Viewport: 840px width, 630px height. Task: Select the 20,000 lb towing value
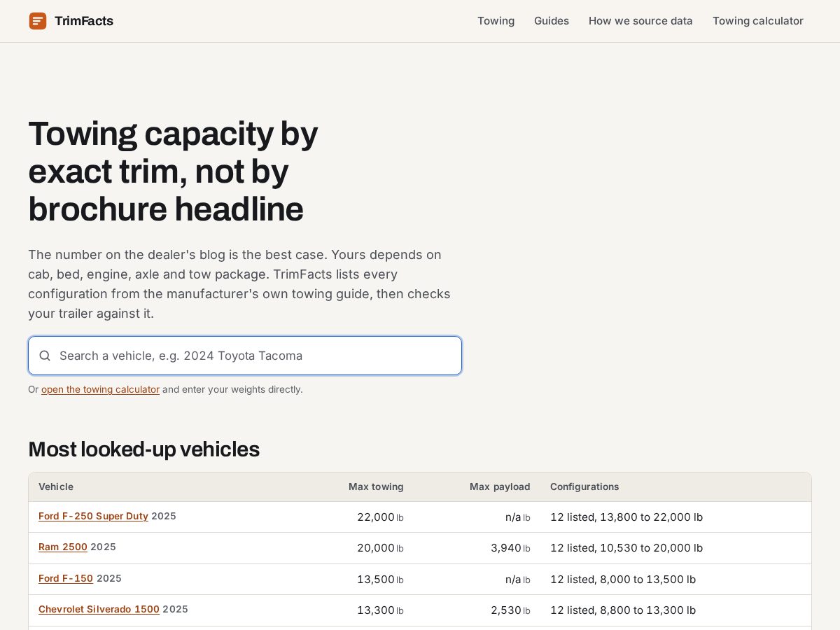(x=380, y=548)
